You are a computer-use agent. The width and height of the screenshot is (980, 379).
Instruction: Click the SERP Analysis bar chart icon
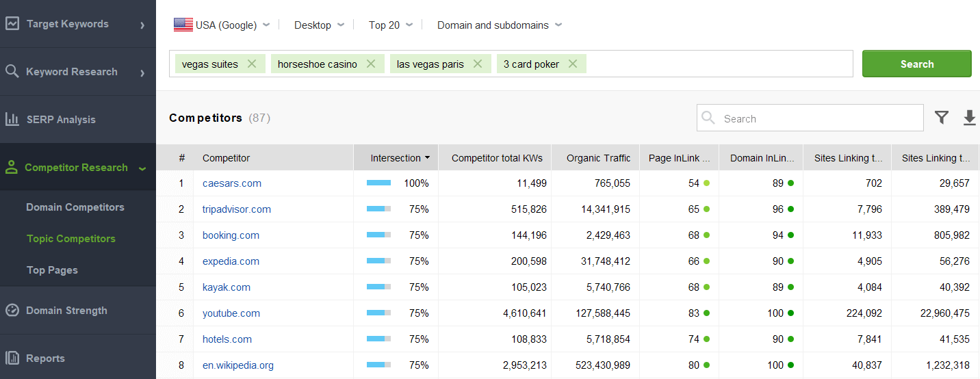pos(12,119)
